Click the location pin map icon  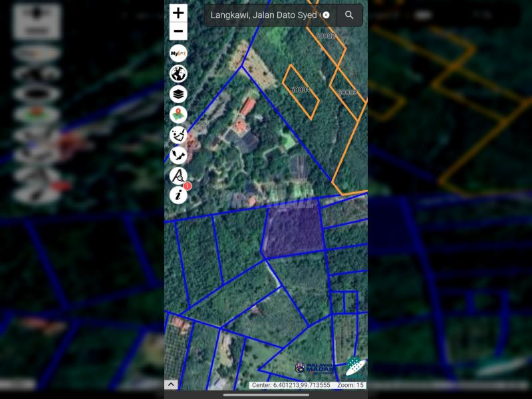178,114
